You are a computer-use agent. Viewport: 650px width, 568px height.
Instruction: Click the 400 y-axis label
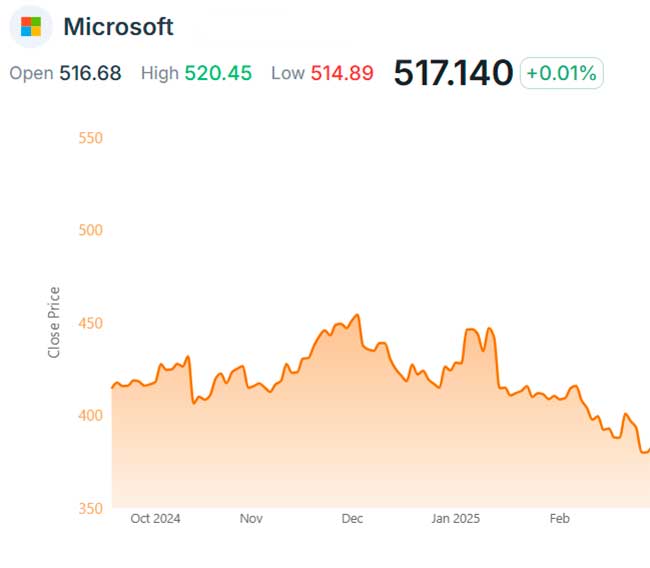pos(90,415)
